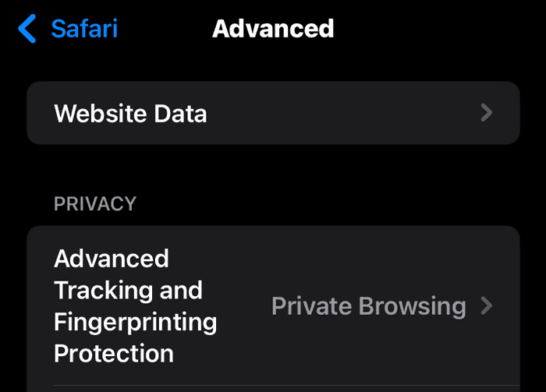Click the Advanced Tracking row label

click(x=136, y=306)
